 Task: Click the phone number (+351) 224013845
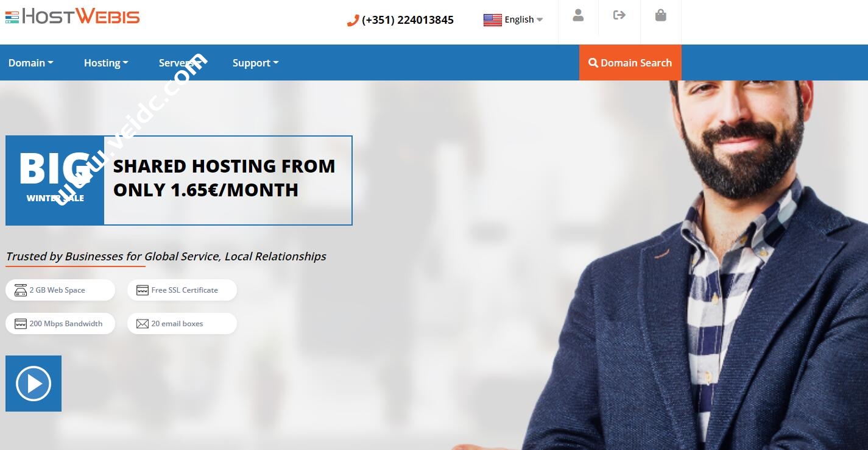tap(408, 20)
